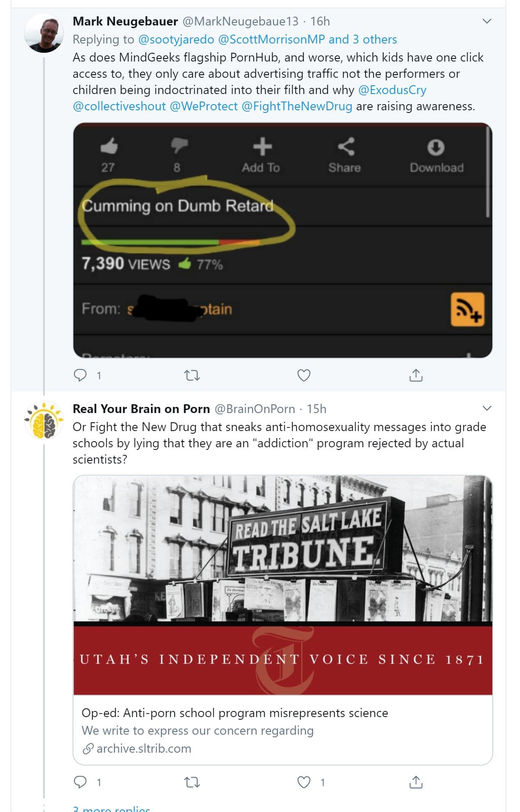Retweet Mark Neugebauer's tweet
The image size is (520, 812).
click(192, 375)
